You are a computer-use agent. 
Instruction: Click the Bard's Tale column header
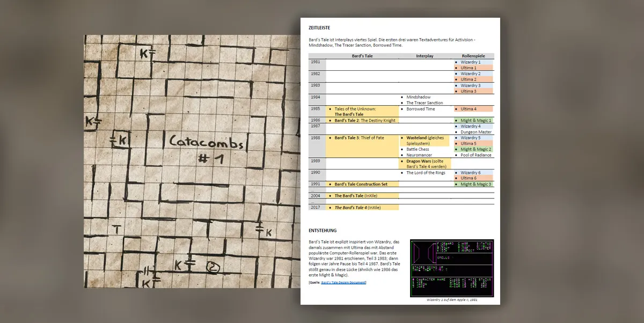point(362,56)
